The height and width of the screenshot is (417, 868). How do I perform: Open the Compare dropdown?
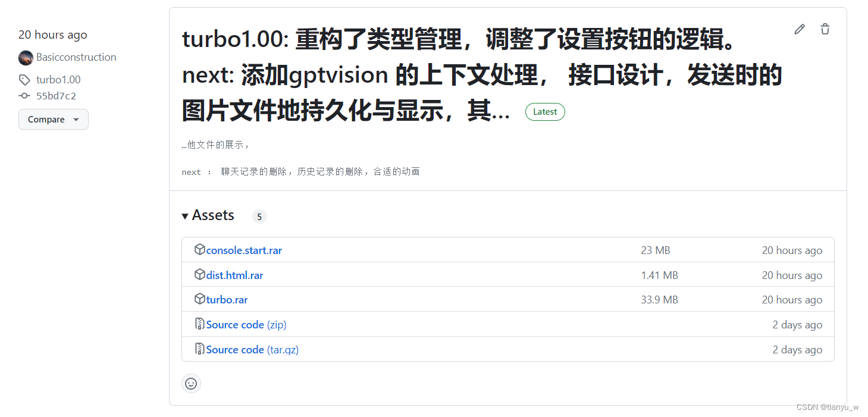click(x=53, y=119)
